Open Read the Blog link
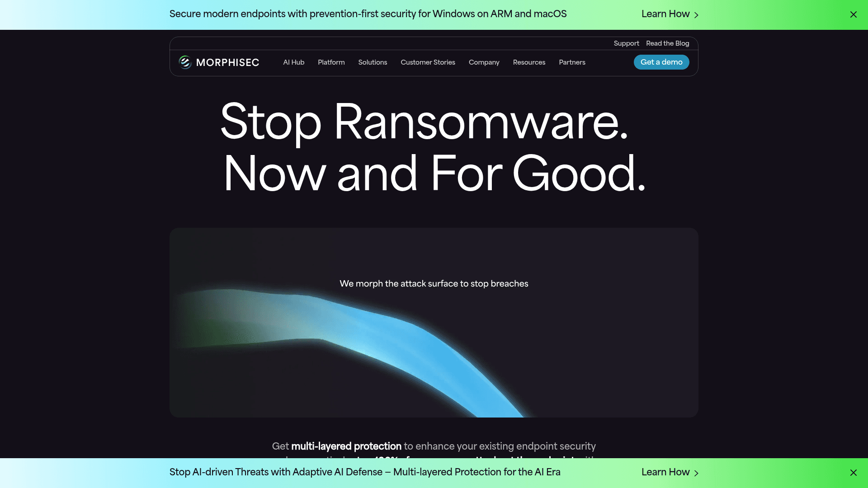Screen dimensions: 868x488 click(667, 43)
